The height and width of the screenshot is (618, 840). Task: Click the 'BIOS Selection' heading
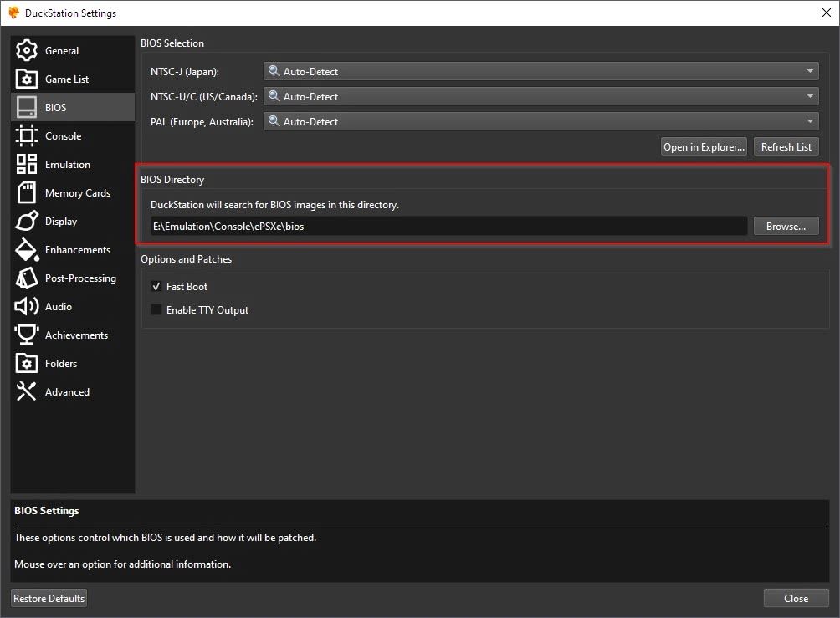[x=172, y=43]
